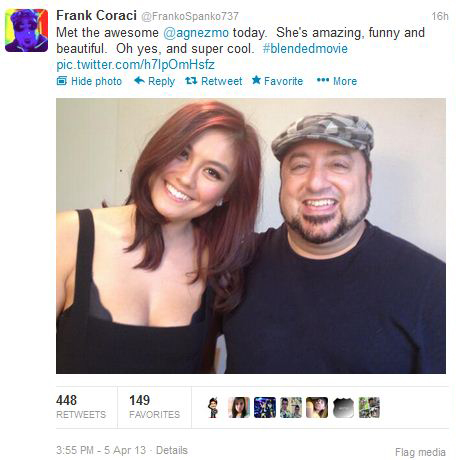
Task: Show the 448 Retweets list
Action: (x=81, y=407)
